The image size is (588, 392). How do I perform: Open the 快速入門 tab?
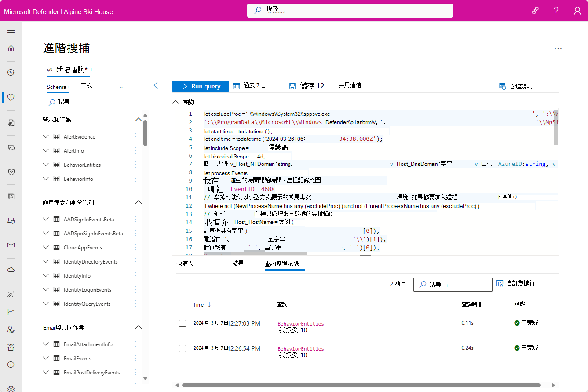[188, 264]
